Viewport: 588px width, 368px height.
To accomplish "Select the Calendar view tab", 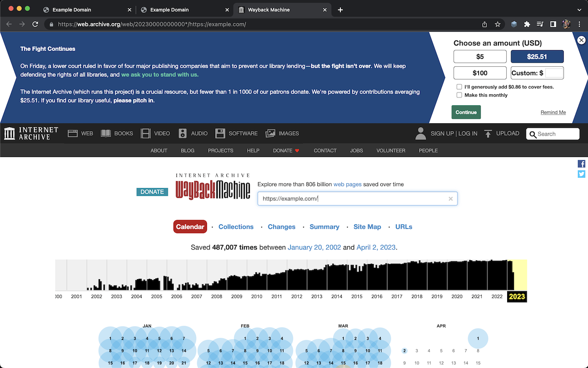I will 190,227.
